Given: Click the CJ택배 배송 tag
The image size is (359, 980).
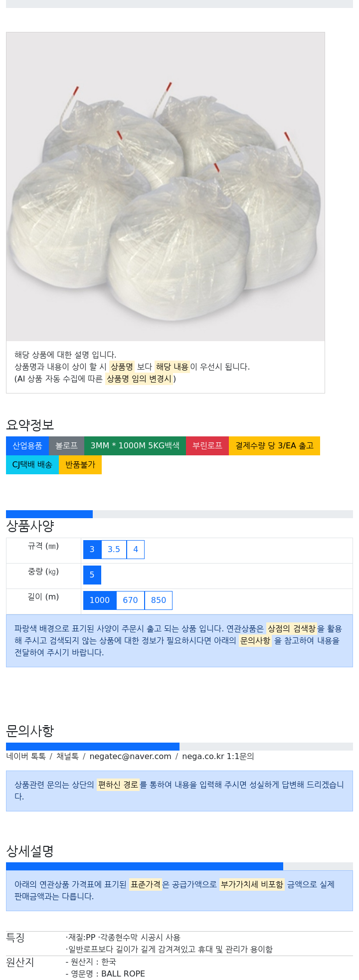Looking at the screenshot, I should pyautogui.click(x=32, y=465).
